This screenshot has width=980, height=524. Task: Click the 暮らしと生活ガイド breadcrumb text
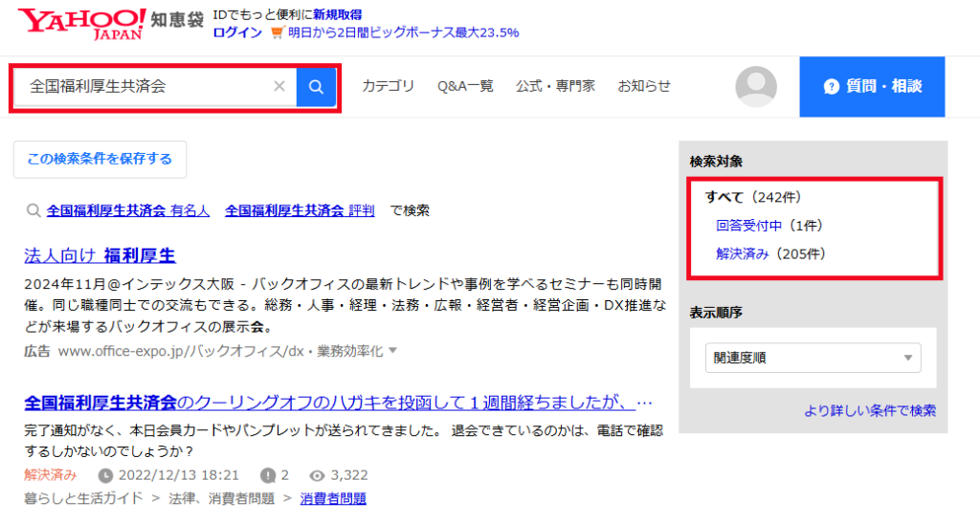pos(83,498)
